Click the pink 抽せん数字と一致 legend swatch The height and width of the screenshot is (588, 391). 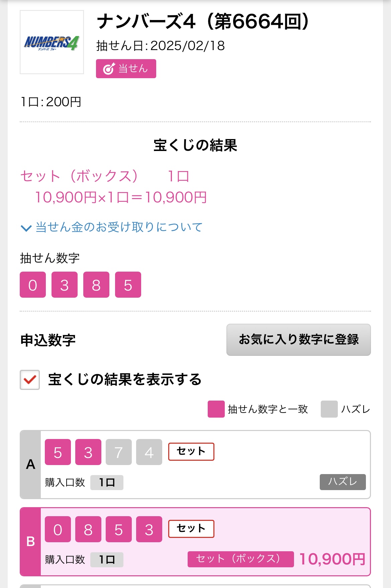click(x=216, y=409)
